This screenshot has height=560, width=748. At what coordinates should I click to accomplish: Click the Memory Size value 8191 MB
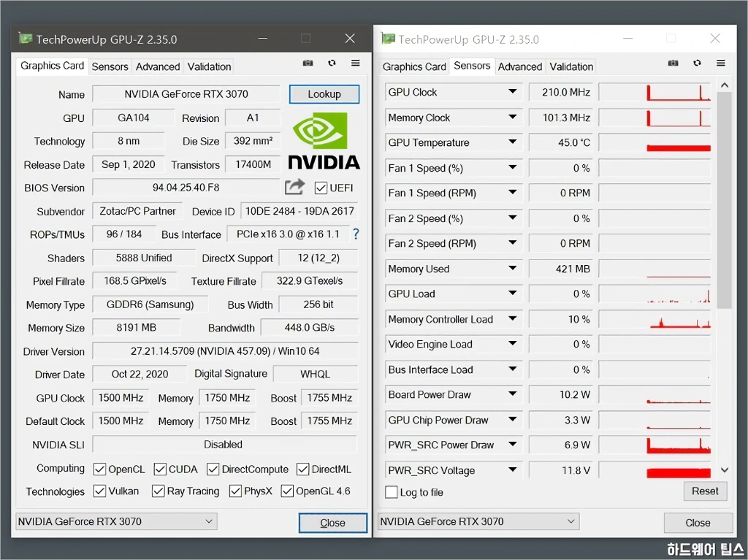coord(136,328)
